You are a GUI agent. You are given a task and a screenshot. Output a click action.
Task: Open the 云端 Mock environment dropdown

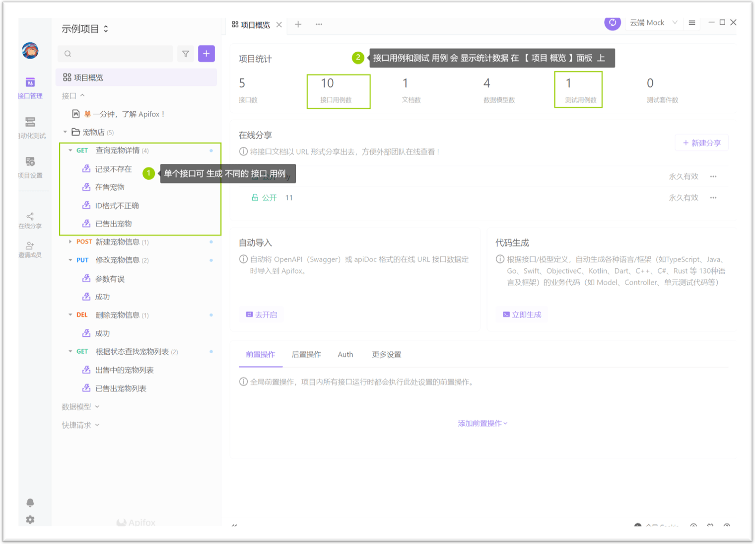pos(653,22)
